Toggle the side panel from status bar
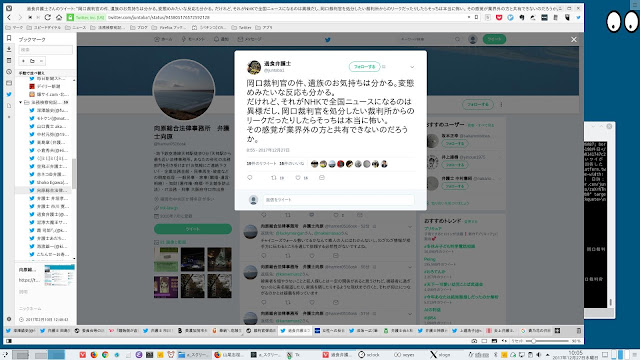Viewport: 640px width, 360px height. [9, 341]
